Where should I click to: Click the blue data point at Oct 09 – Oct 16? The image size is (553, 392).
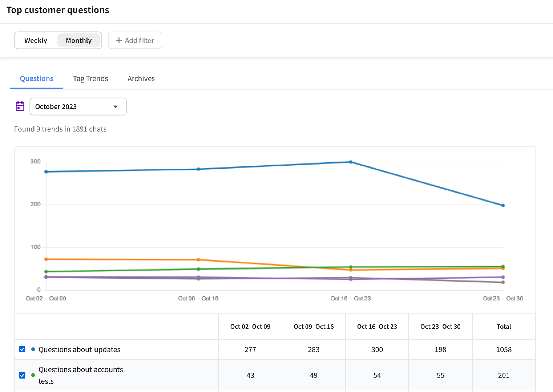click(x=198, y=169)
